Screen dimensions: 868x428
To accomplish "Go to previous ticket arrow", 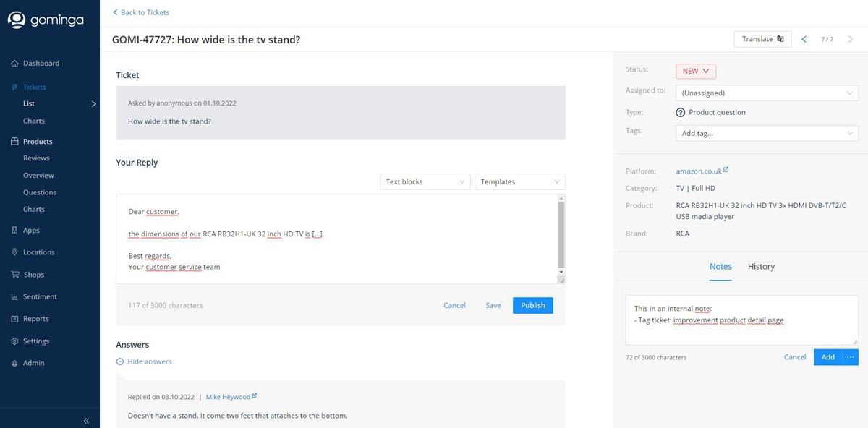I will click(804, 39).
